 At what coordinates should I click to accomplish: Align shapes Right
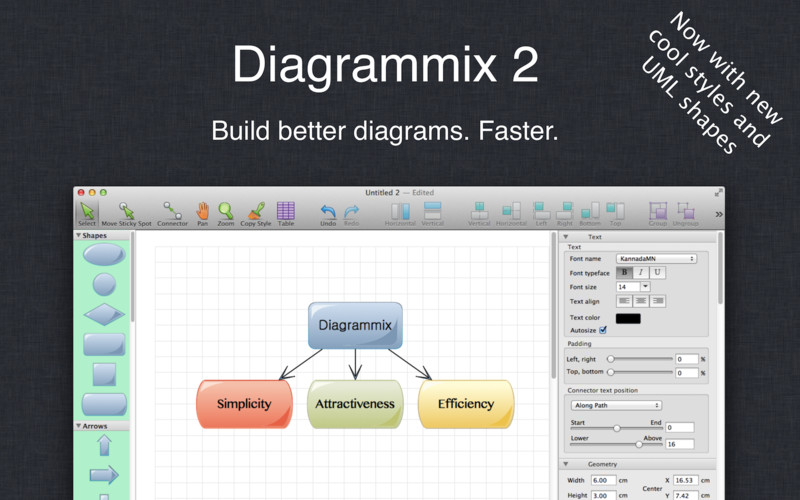(565, 214)
